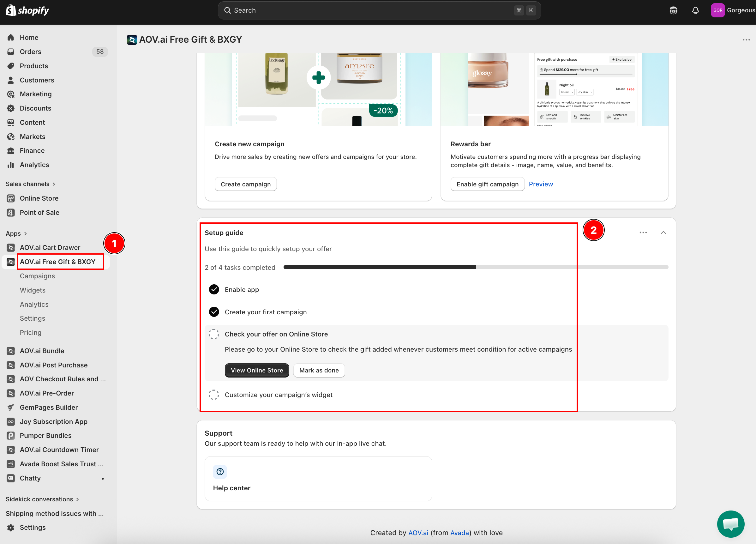Image resolution: width=756 pixels, height=544 pixels.
Task: Open the Help center card
Action: point(318,479)
